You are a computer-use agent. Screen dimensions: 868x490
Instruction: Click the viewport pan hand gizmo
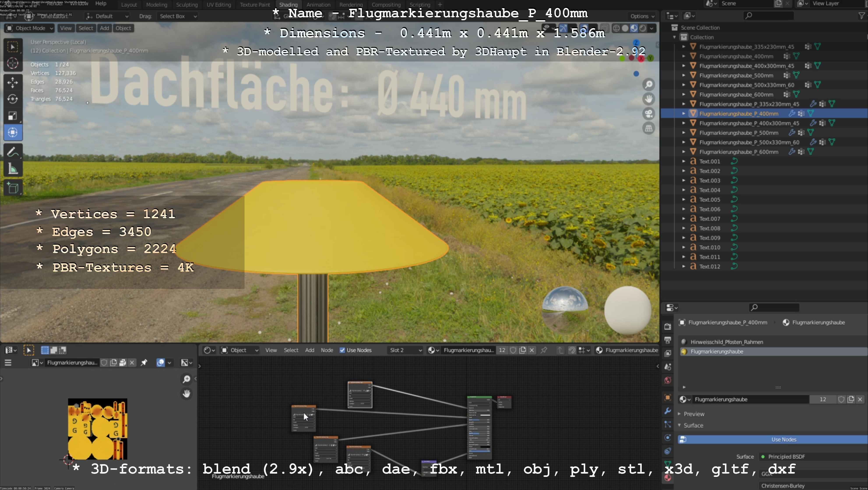pos(649,99)
